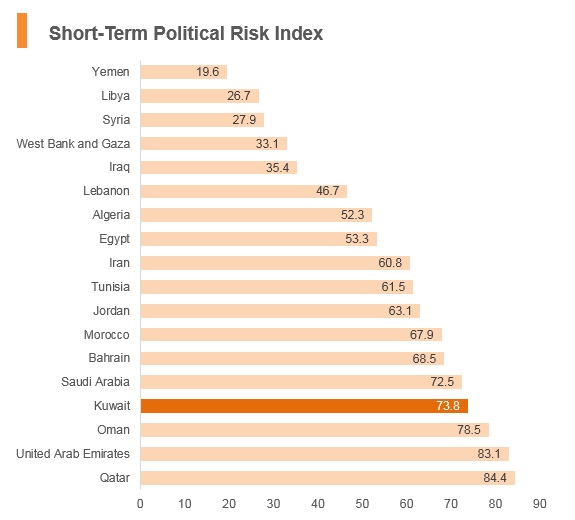Select the Morocco bar labeled 67.9
Screen dimensions: 575x520
click(291, 334)
